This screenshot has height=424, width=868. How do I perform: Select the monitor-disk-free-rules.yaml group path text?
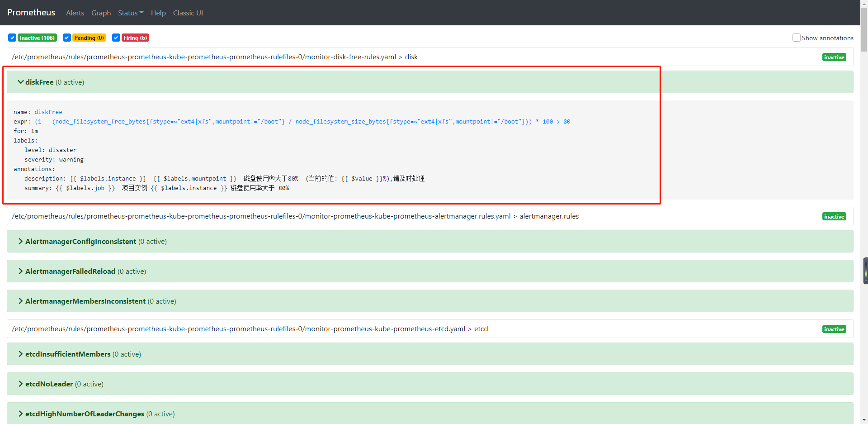click(215, 57)
